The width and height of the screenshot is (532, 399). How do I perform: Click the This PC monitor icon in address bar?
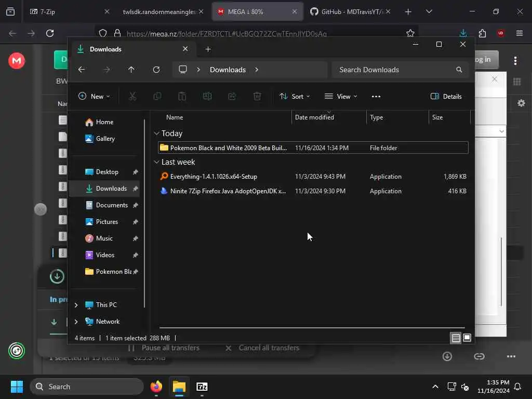(183, 70)
